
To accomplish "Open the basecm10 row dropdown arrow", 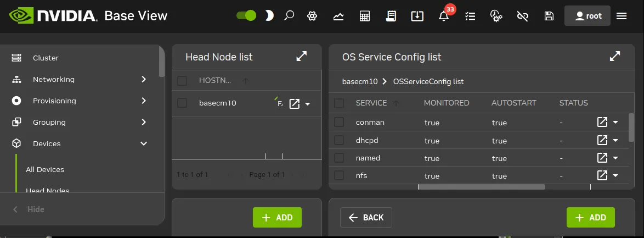I will [x=308, y=104].
